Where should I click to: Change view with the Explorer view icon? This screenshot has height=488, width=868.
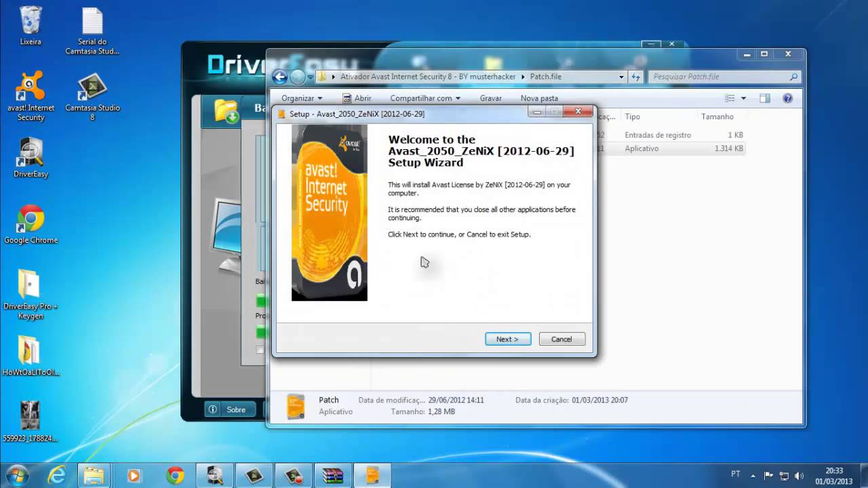point(730,98)
